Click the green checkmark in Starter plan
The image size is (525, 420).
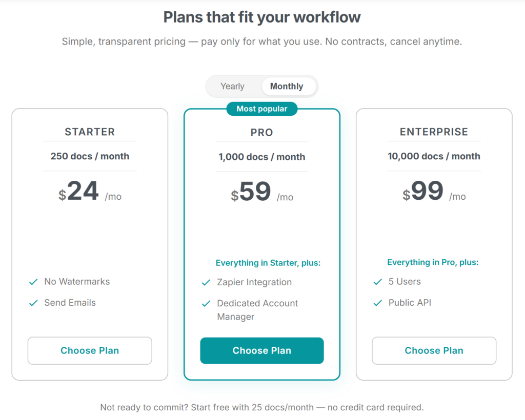pyautogui.click(x=33, y=281)
